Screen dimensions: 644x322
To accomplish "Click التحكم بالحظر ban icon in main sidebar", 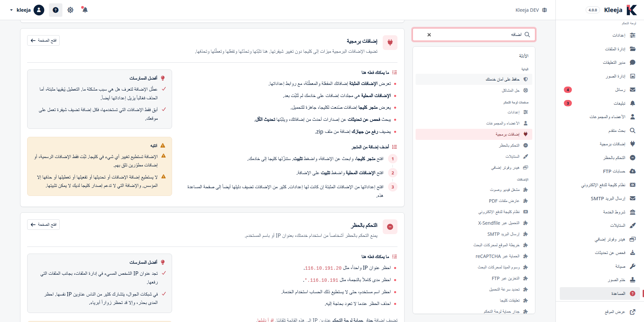I will tap(633, 158).
